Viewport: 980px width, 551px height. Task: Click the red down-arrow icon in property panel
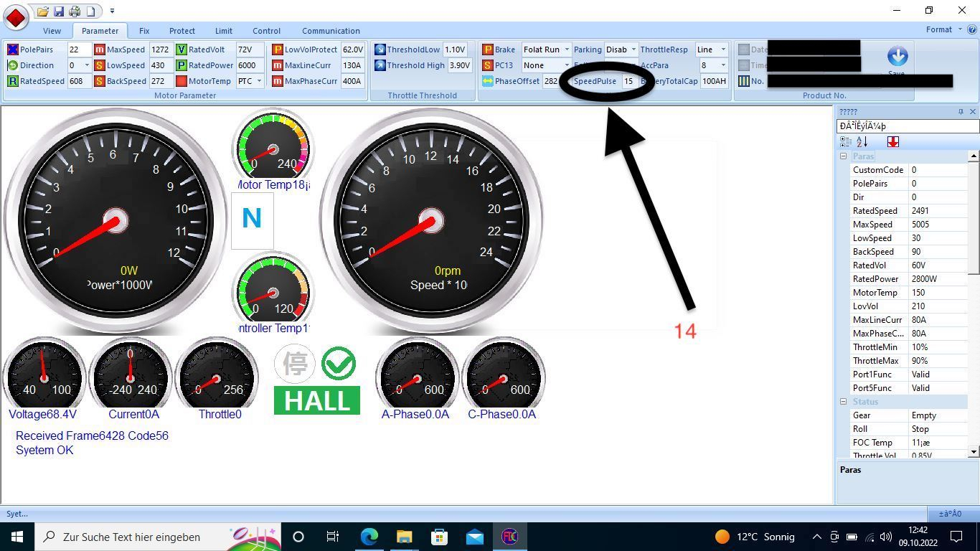coord(892,142)
